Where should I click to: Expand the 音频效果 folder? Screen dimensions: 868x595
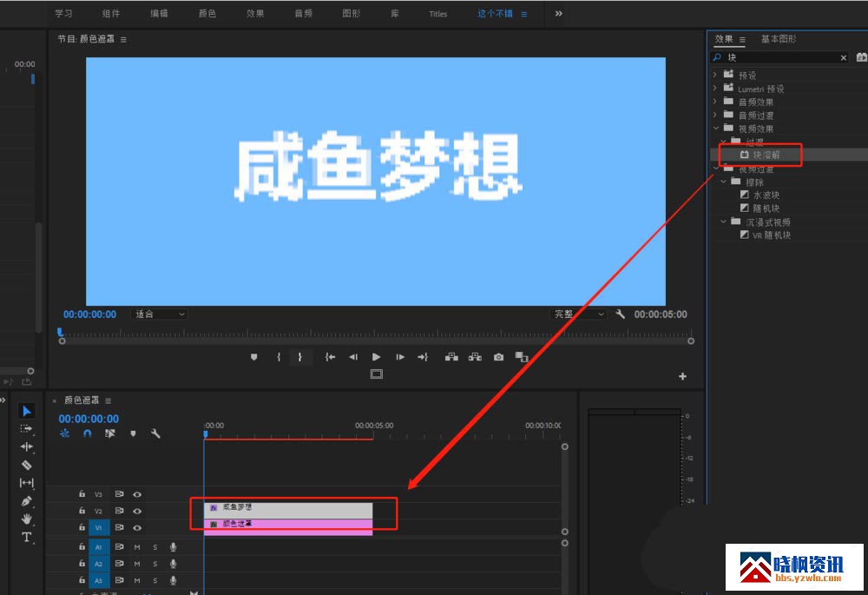tap(714, 102)
